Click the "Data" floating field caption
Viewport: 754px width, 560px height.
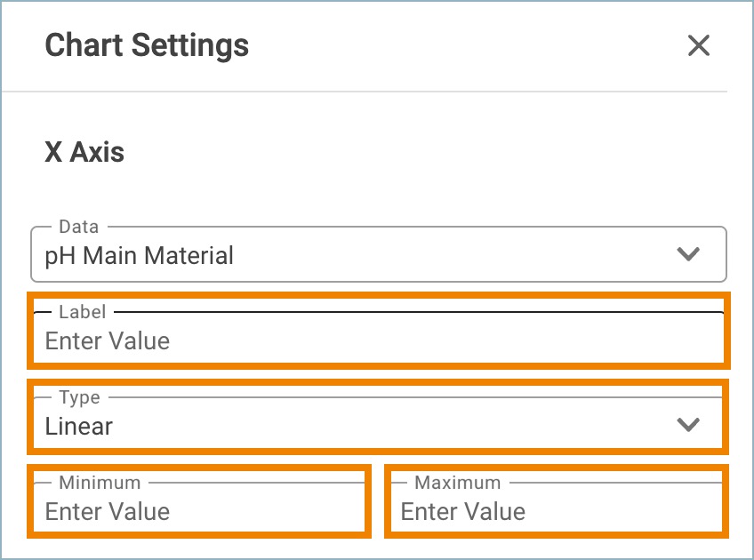[79, 227]
